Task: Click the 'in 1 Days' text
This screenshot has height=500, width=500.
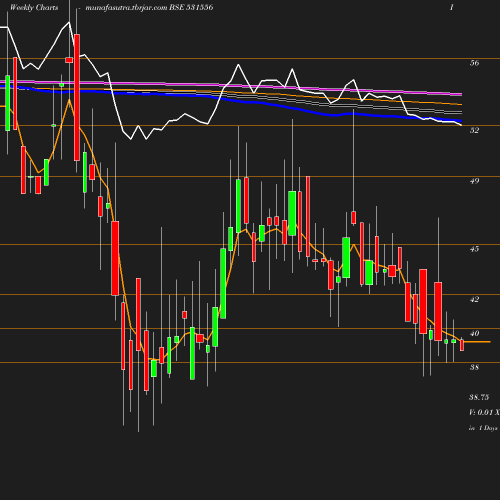Action: tap(483, 428)
